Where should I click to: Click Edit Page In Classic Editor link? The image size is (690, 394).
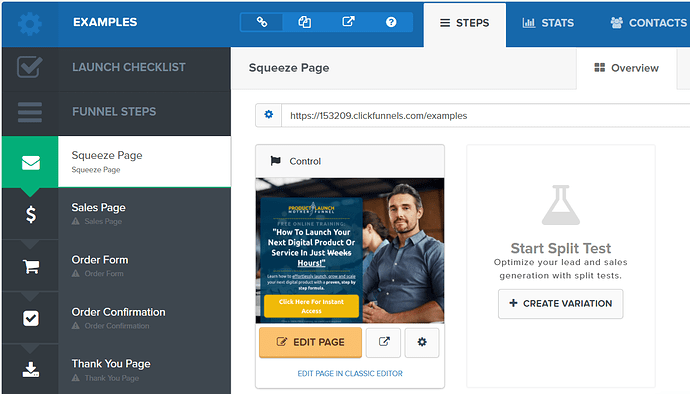tap(350, 373)
